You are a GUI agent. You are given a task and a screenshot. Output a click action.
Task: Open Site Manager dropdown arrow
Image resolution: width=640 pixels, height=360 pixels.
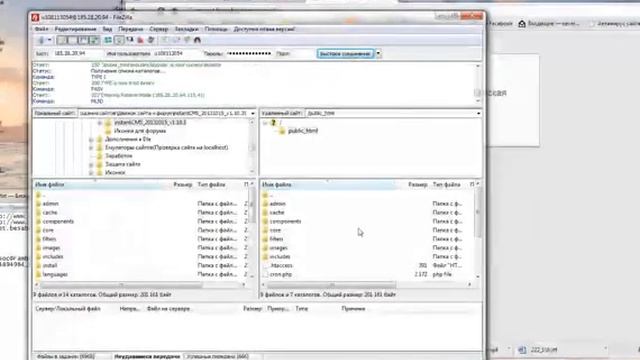coord(49,40)
